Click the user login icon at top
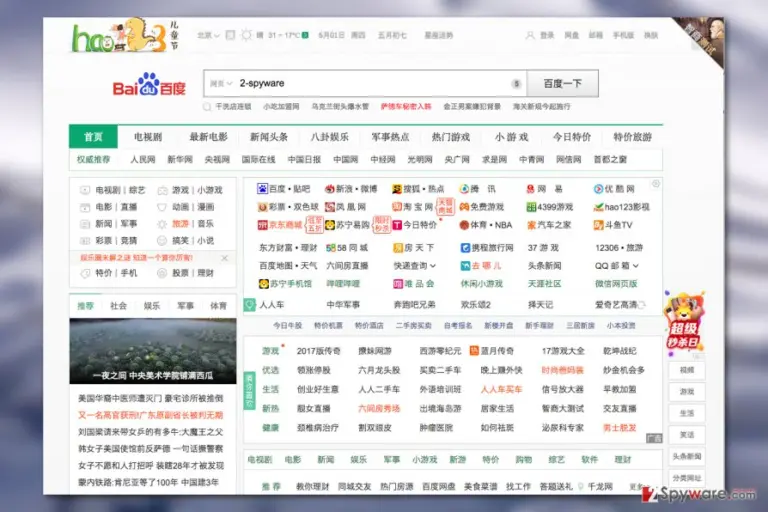 (529, 35)
